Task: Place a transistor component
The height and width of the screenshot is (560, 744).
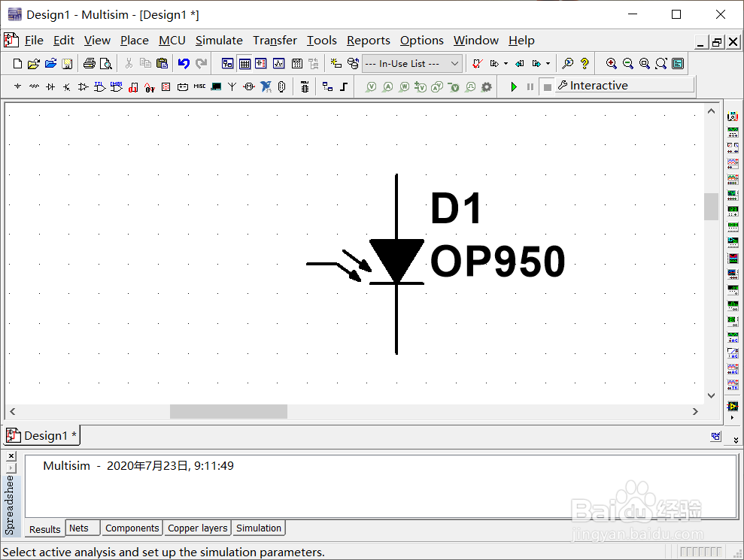Action: (x=67, y=86)
